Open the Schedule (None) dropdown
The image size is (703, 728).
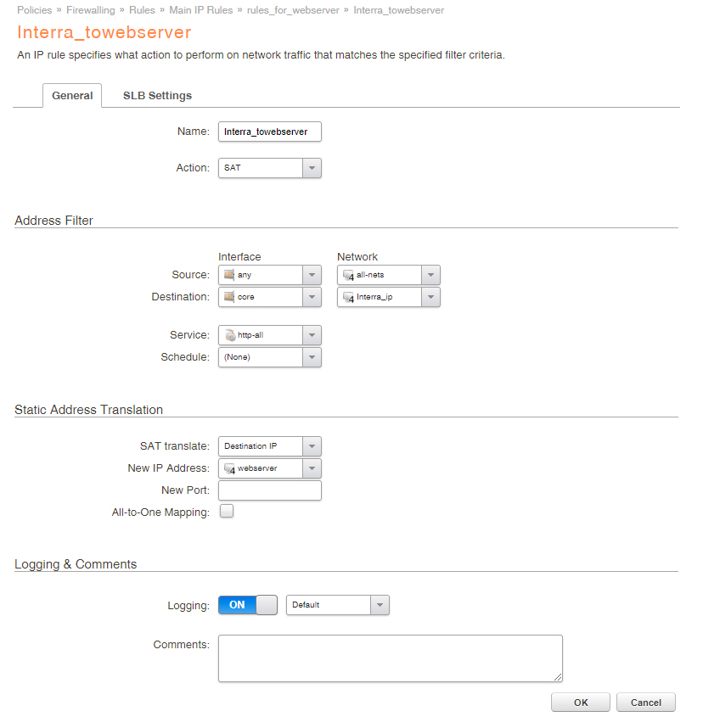269,357
